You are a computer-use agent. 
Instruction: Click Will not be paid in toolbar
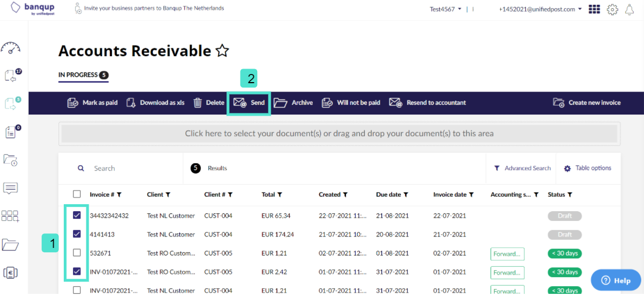(351, 103)
